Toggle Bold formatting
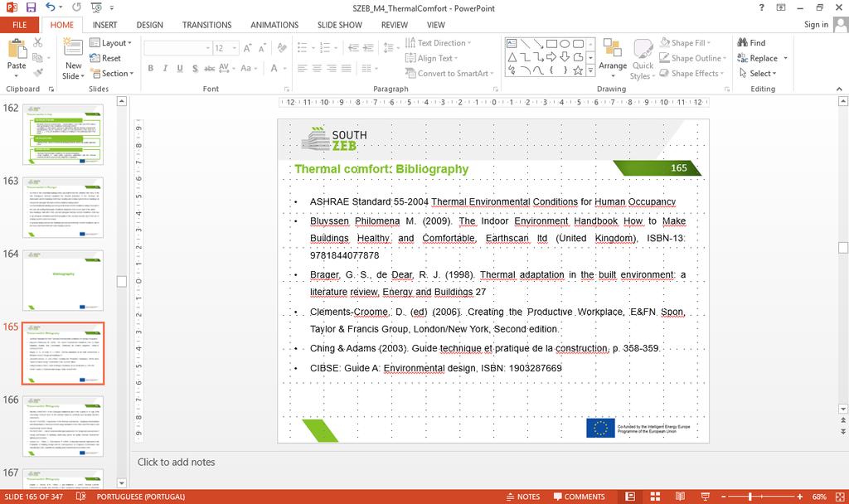 pyautogui.click(x=151, y=68)
